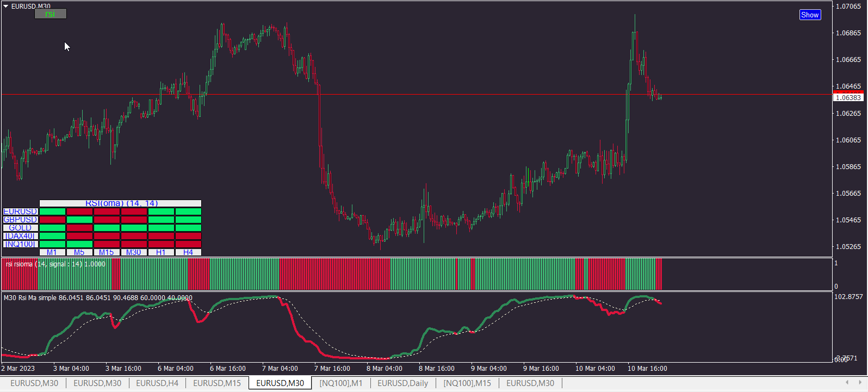Image resolution: width=868 pixels, height=392 pixels.
Task: Click the green EURUSD M1 signal cell
Action: tap(52, 211)
